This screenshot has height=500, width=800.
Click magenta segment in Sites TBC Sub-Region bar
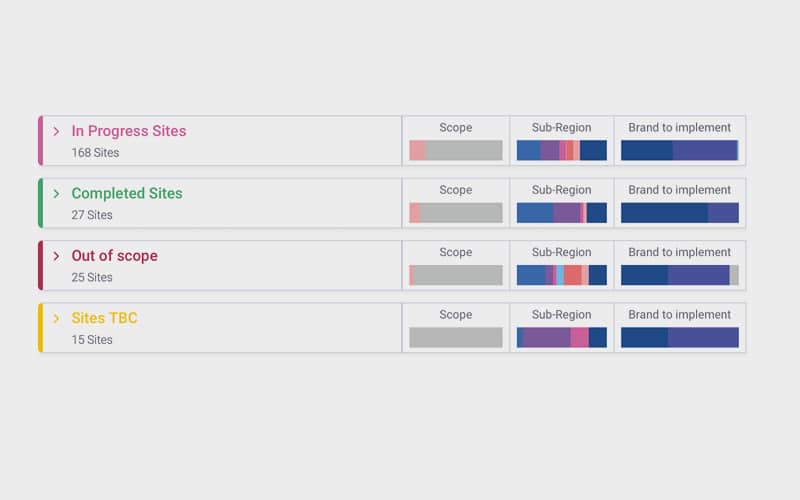point(580,337)
